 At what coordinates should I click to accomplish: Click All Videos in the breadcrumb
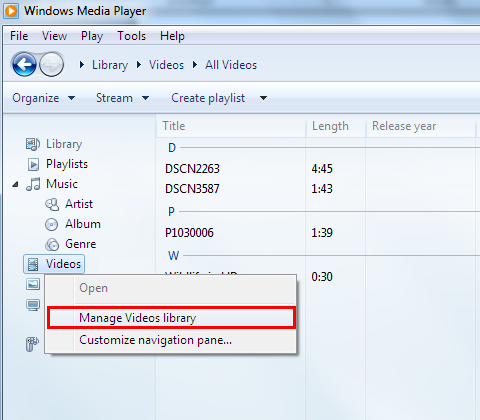click(231, 65)
